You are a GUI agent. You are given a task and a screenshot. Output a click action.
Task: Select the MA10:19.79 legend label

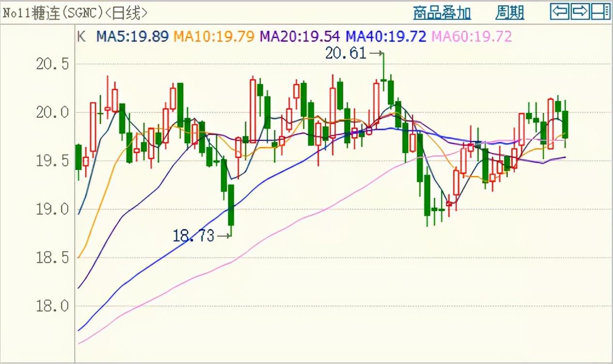click(214, 36)
